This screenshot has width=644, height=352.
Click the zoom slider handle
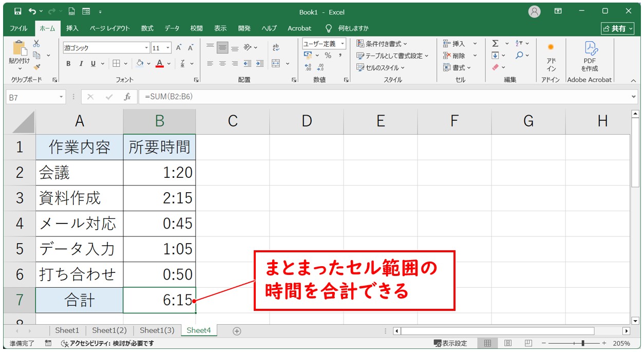[x=582, y=343]
